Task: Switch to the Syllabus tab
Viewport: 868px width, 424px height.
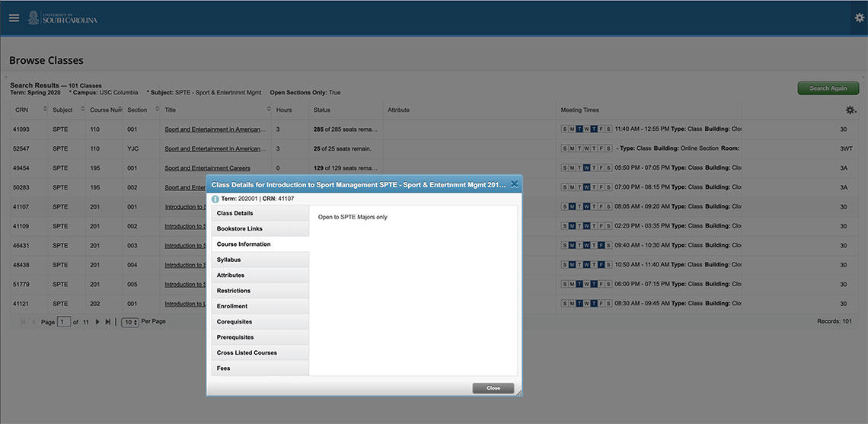Action: (260, 260)
